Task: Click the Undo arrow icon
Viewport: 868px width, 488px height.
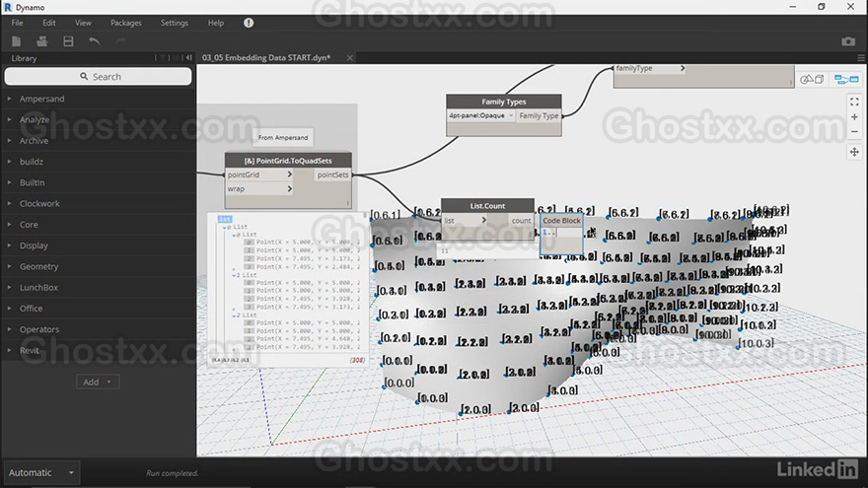Action: click(94, 41)
